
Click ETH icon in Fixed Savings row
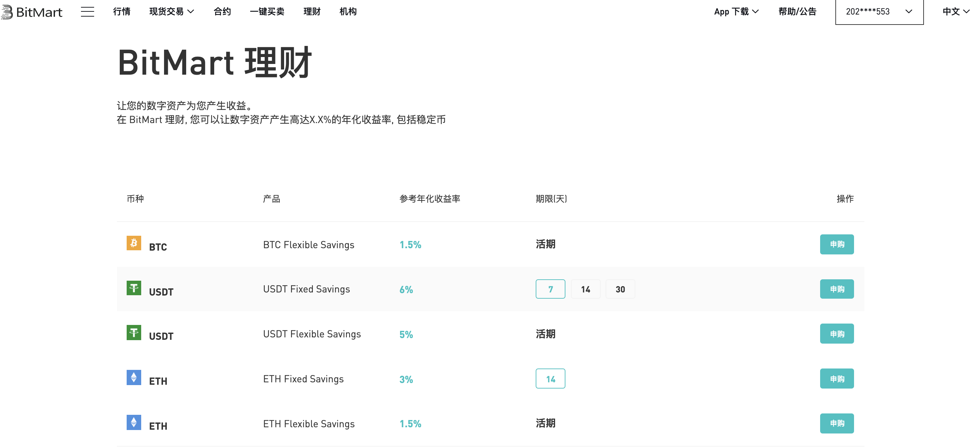click(x=134, y=377)
